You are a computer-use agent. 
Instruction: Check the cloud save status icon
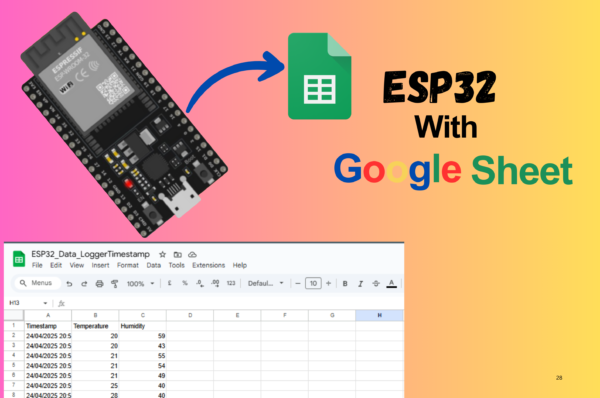pos(192,254)
